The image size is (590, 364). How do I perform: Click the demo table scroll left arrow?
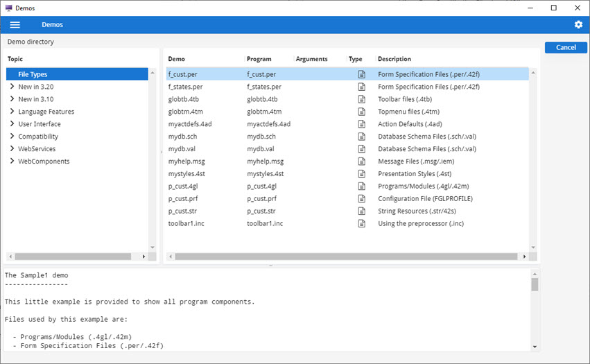tap(171, 257)
